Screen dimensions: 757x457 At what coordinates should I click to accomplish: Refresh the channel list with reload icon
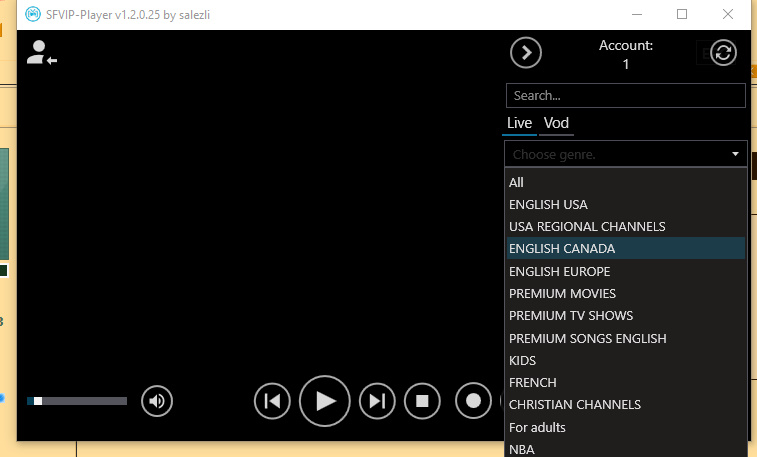[723, 53]
